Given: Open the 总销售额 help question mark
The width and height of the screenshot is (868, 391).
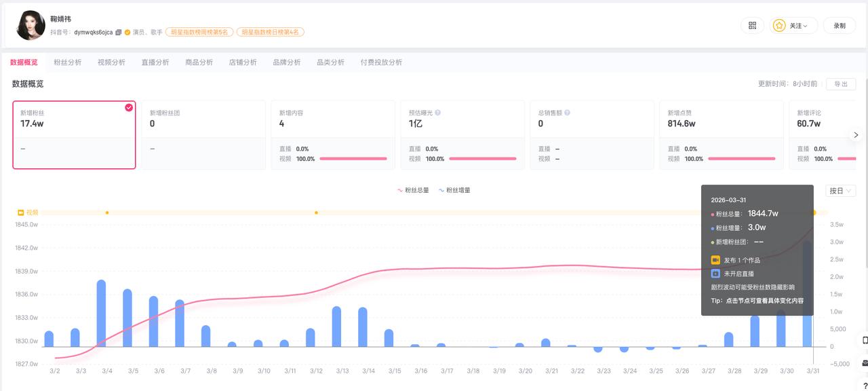Looking at the screenshot, I should tap(566, 112).
